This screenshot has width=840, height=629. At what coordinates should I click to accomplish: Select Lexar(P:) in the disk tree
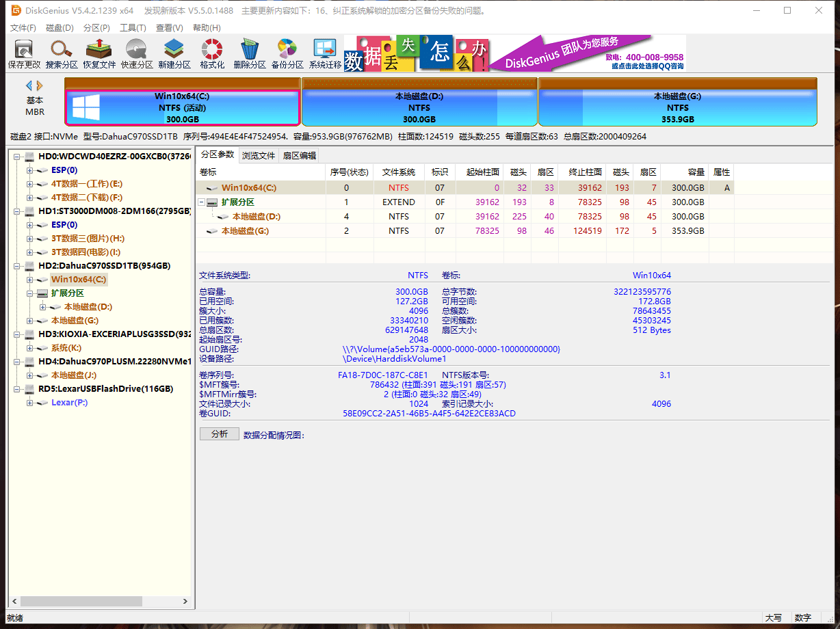69,403
